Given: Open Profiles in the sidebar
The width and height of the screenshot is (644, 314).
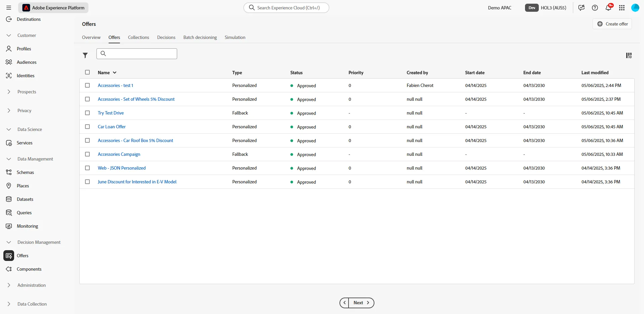Looking at the screenshot, I should (24, 49).
